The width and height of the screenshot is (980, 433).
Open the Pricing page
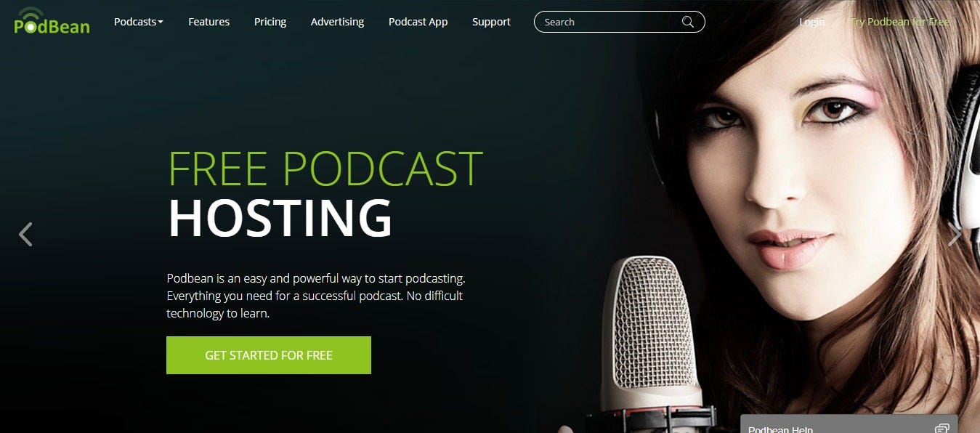click(x=270, y=22)
